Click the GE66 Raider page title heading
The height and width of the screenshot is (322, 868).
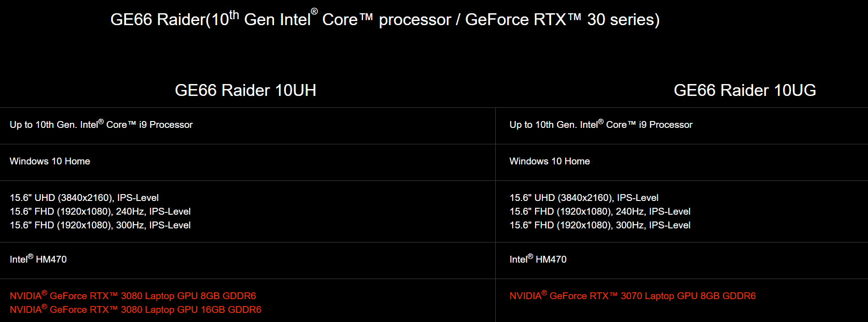pos(385,19)
